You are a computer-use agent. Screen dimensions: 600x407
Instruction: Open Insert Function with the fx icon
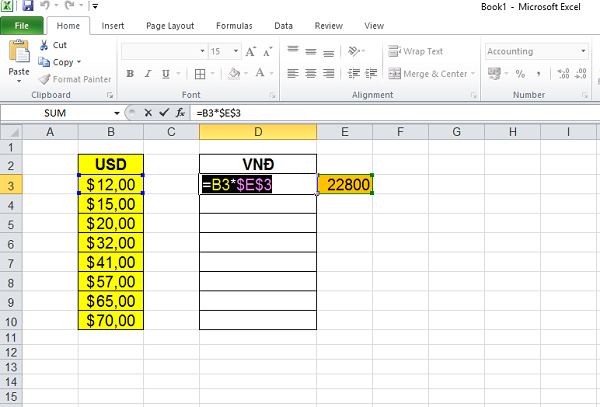pyautogui.click(x=180, y=113)
